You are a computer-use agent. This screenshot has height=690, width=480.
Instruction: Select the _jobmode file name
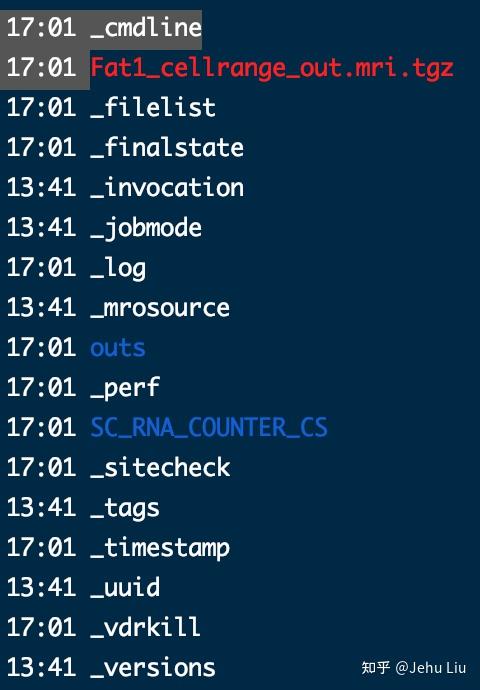146,228
